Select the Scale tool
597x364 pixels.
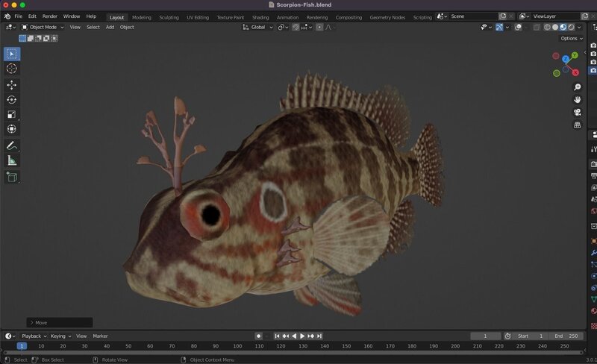[x=12, y=115]
